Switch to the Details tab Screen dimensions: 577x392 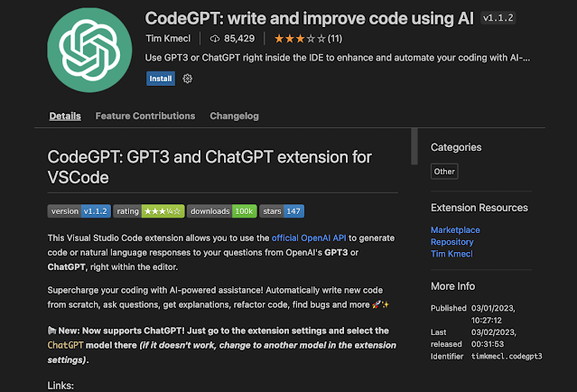pyautogui.click(x=65, y=116)
